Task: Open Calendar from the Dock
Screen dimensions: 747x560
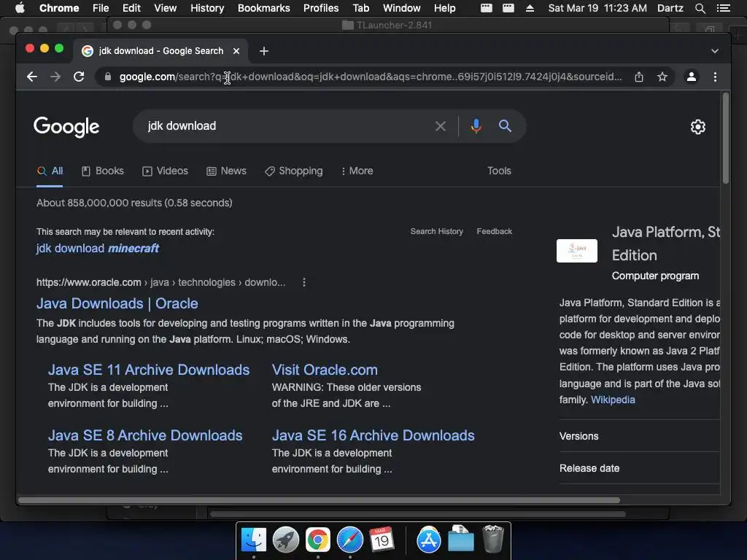Action: click(x=382, y=540)
